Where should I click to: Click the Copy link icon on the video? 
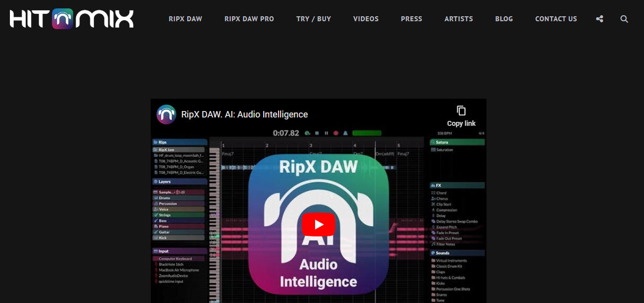(461, 111)
